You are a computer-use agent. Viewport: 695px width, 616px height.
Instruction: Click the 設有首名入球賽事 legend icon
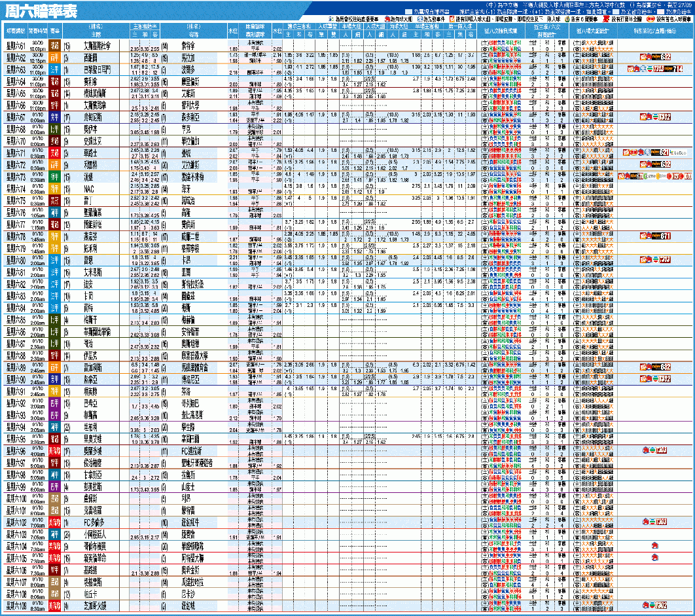point(650,20)
